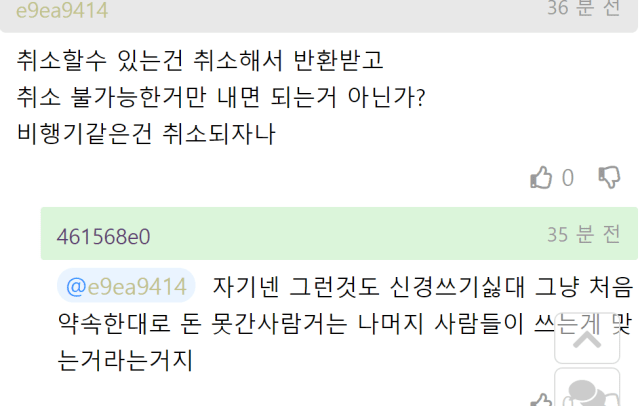This screenshot has height=406, width=640.
Task: Click the scroll-to-top chevron button
Action: [586, 337]
